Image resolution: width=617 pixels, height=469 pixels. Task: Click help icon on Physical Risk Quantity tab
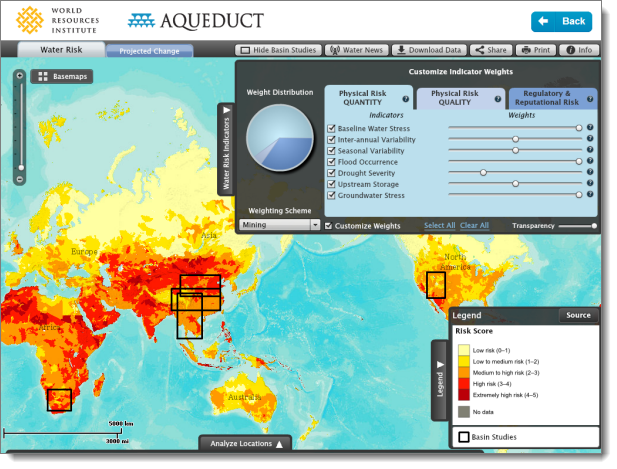[x=406, y=99]
